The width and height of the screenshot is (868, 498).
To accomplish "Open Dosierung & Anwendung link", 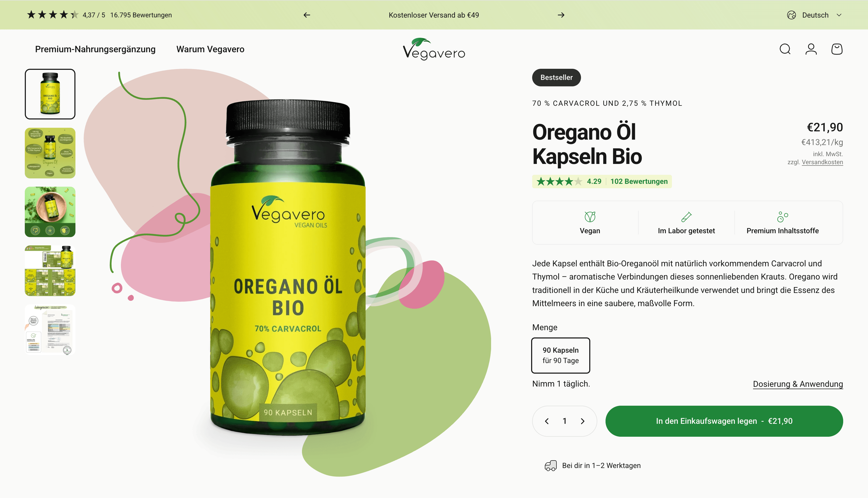I will tap(797, 384).
